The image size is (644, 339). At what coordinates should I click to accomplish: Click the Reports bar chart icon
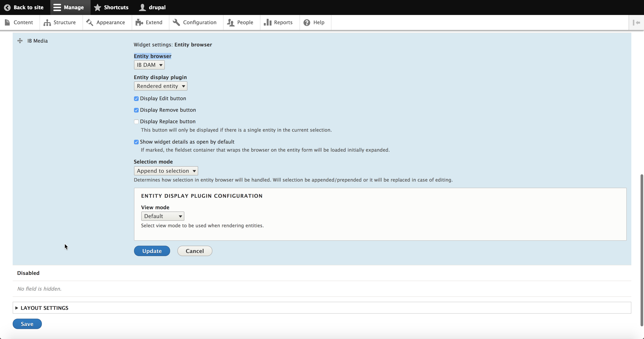[267, 22]
